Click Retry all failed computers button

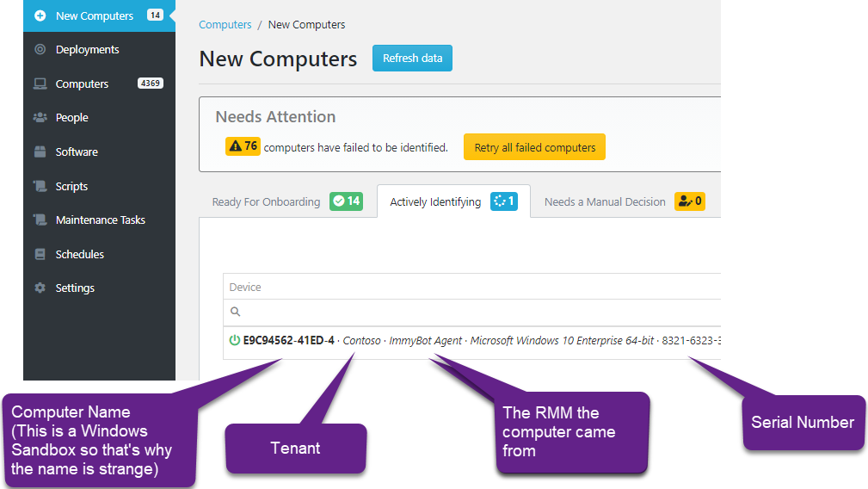[x=534, y=147]
